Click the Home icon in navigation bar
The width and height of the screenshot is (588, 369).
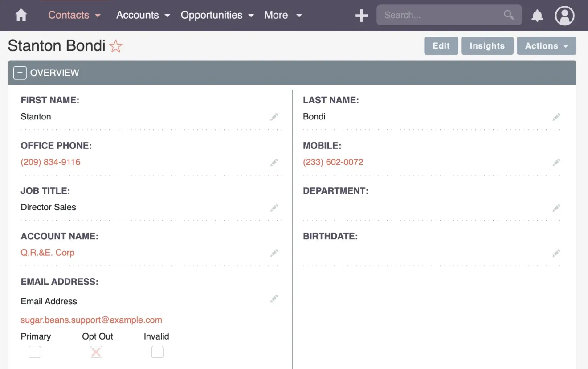coord(20,15)
